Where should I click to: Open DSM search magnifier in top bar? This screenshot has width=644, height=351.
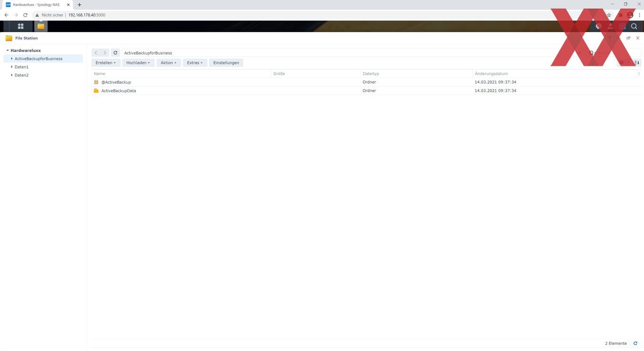pos(634,26)
